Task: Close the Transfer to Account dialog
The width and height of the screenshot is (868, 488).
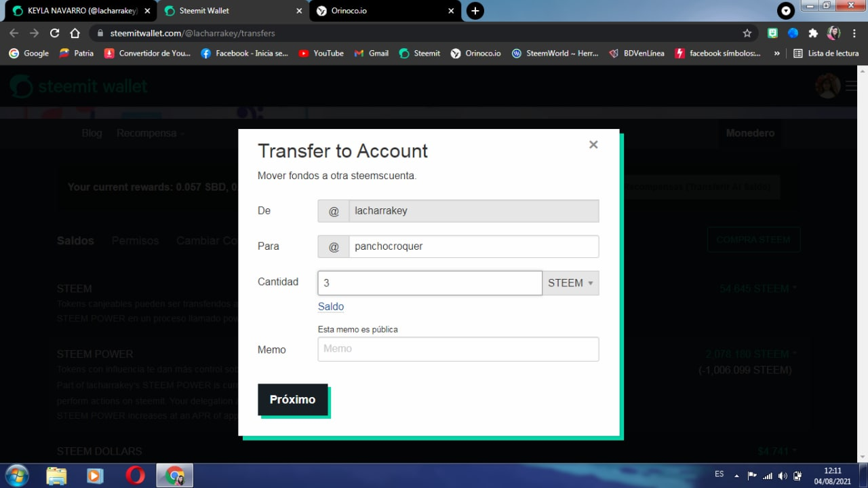Action: coord(593,145)
